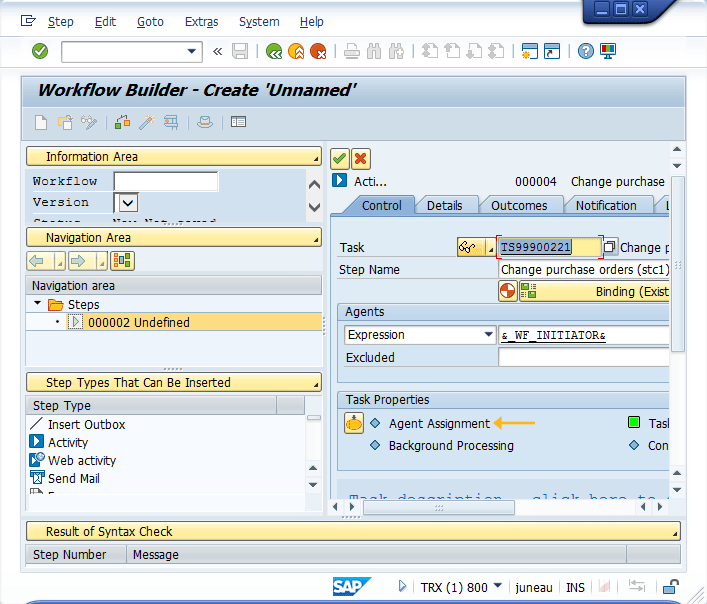Viewport: 707px width, 604px height.
Task: Select Send Mail step type
Action: tap(73, 479)
